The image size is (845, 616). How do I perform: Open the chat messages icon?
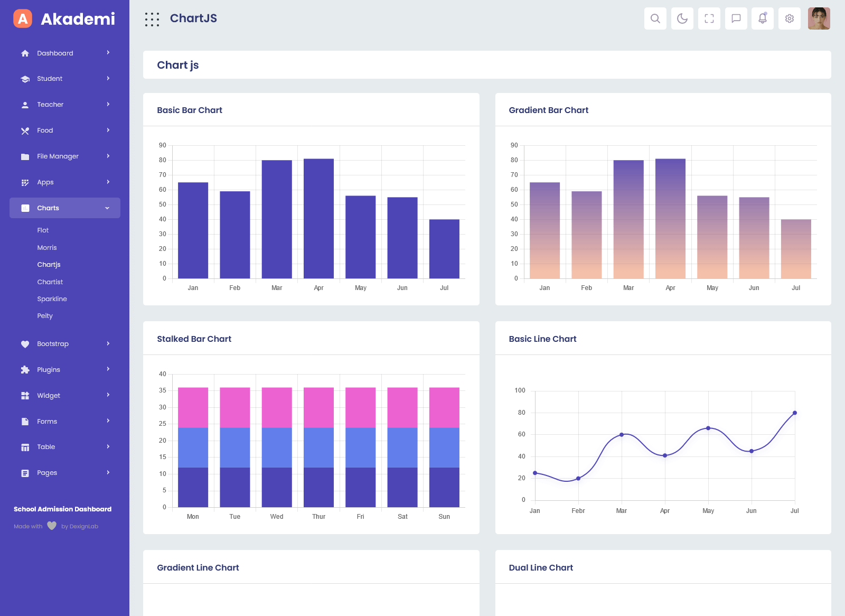(x=736, y=18)
